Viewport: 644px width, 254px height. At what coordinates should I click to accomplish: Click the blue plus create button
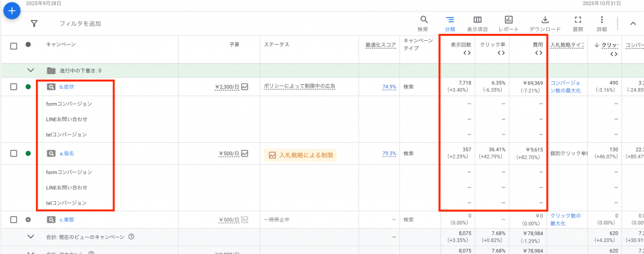tap(11, 11)
